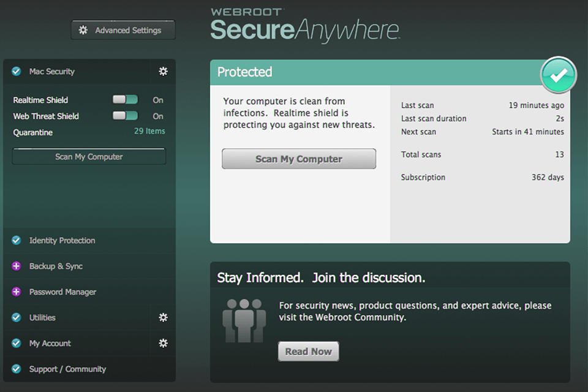Expand the Identity Protection section

62,241
